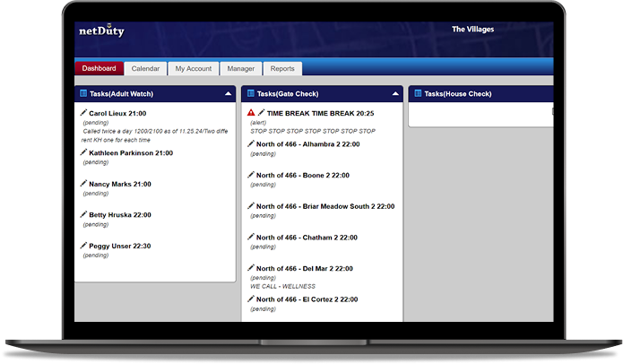
Task: Edit the Del Mar 2 task pencil
Action: coord(251,267)
